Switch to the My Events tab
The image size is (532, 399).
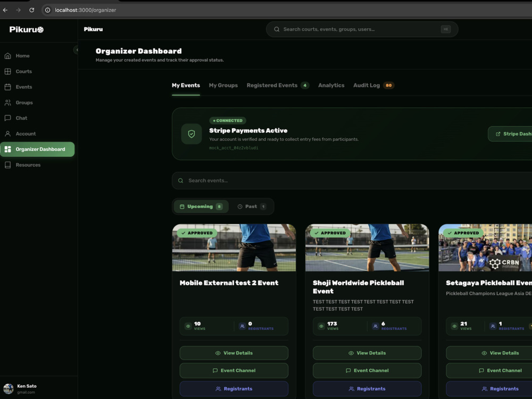pyautogui.click(x=186, y=86)
